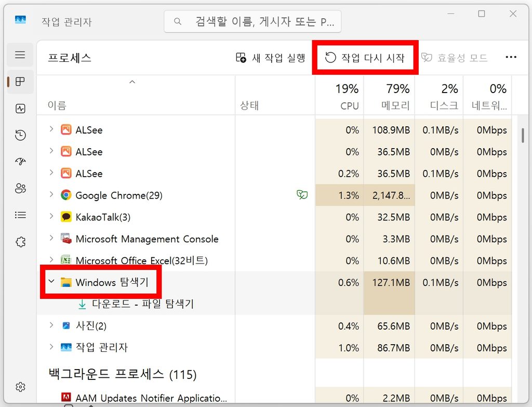Viewport: 532px width, 407px height.
Task: Expand the 사진(2) group
Action: pos(51,325)
